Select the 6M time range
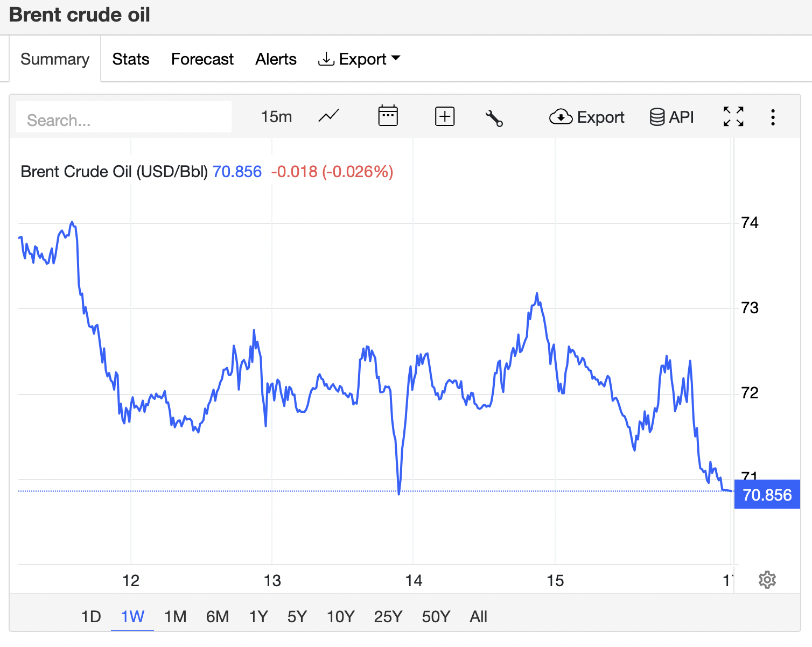 [218, 616]
